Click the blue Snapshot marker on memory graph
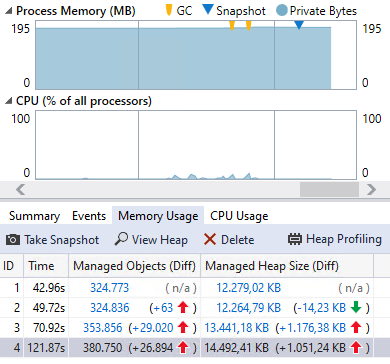 click(299, 25)
